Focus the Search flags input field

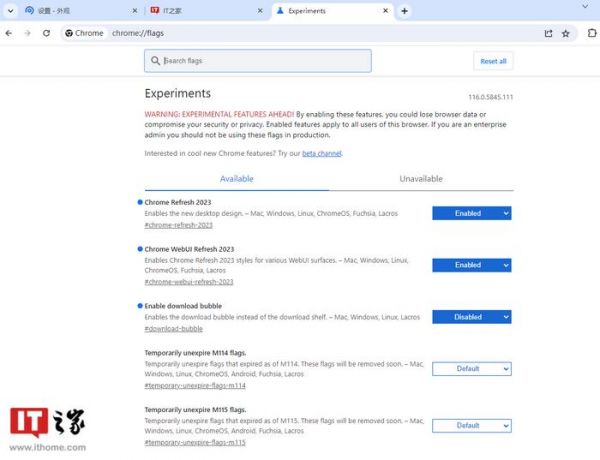pos(258,61)
